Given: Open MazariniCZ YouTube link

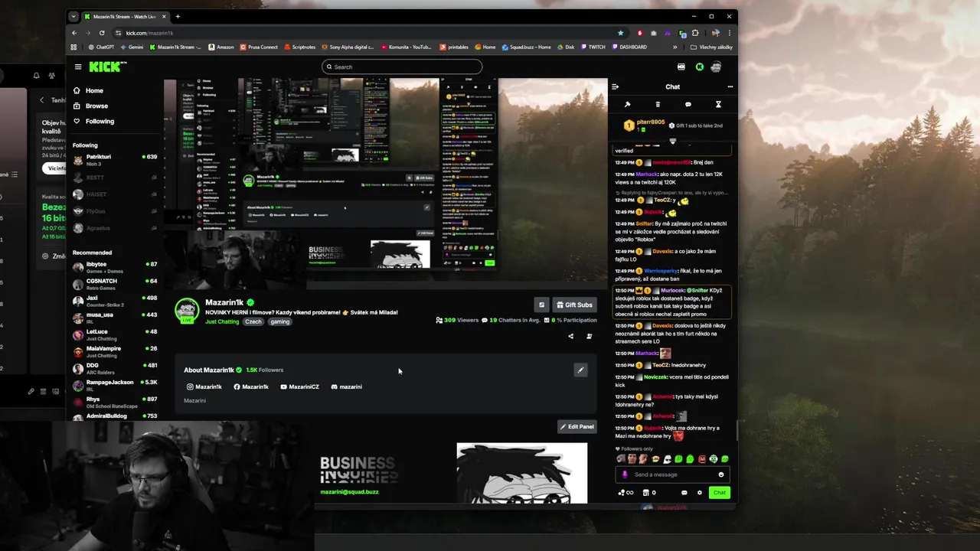Looking at the screenshot, I should 299,386.
